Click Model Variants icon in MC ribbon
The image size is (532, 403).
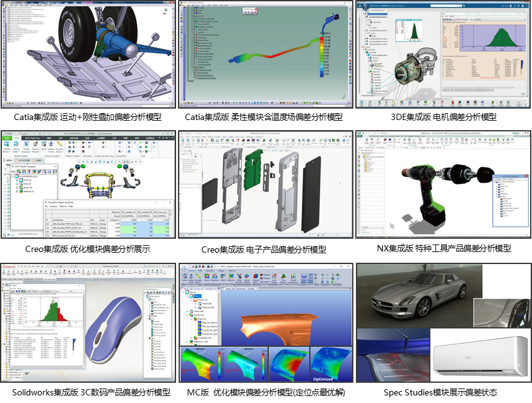click(x=247, y=278)
